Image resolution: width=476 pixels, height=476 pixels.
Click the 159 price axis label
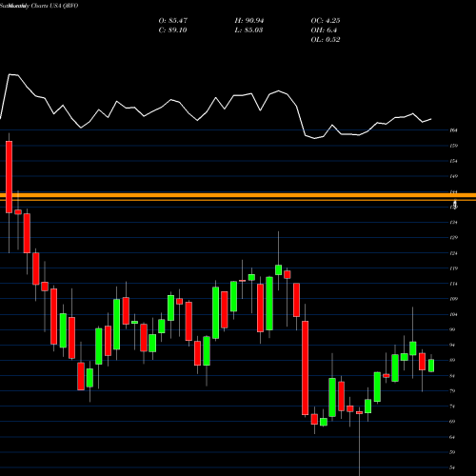tap(454, 146)
